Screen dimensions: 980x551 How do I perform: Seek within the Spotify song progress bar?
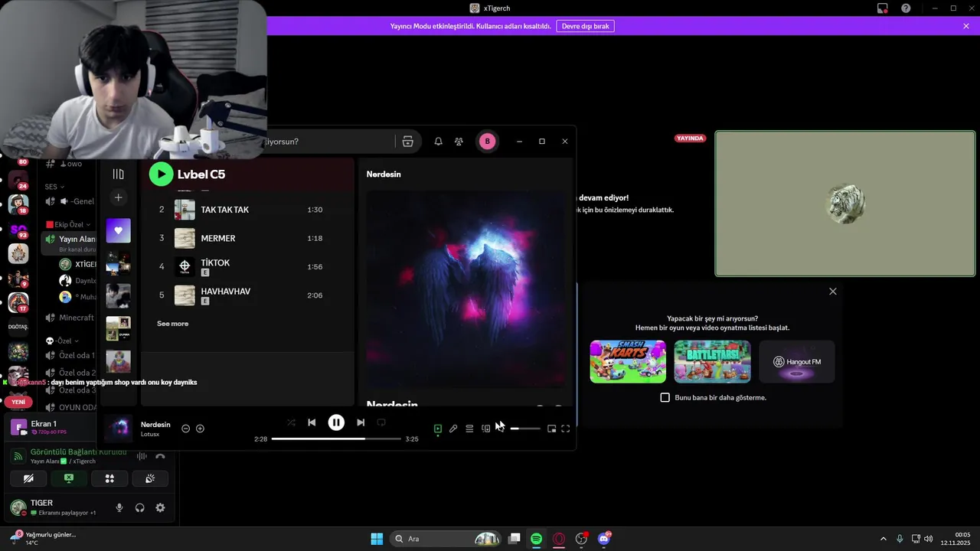pos(336,439)
